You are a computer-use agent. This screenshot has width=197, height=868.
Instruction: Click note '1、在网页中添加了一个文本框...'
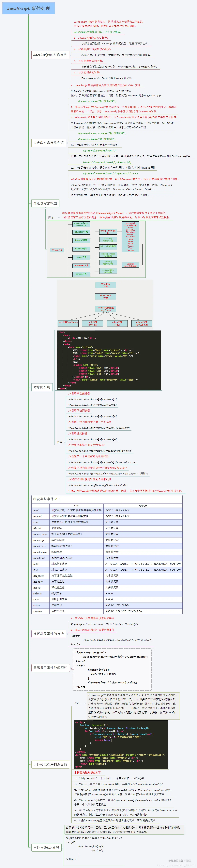coord(109,778)
